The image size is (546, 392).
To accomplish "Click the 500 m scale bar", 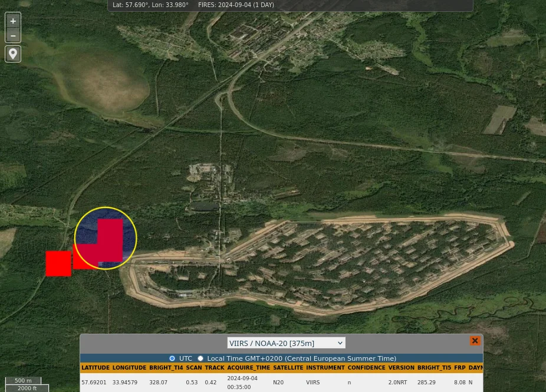I will pos(24,381).
